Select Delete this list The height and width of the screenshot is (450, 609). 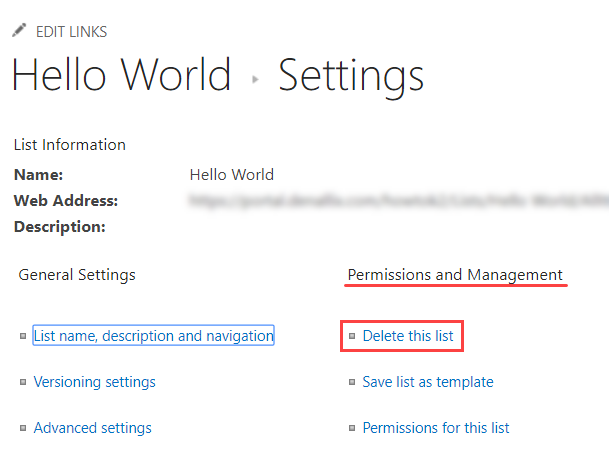[408, 336]
